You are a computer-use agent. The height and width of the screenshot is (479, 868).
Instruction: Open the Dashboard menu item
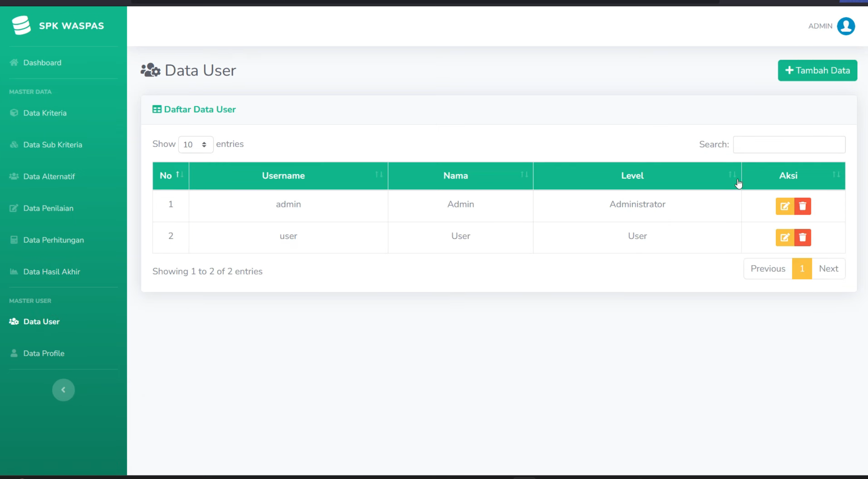(42, 63)
